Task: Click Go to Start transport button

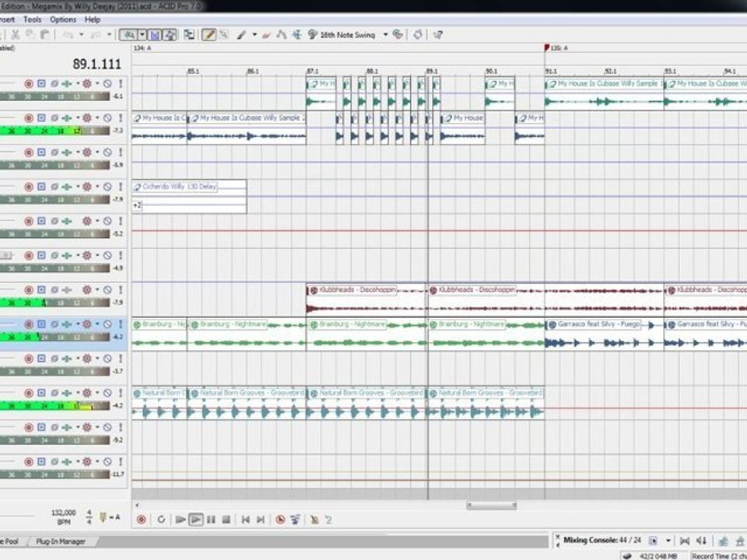Action: (245, 520)
